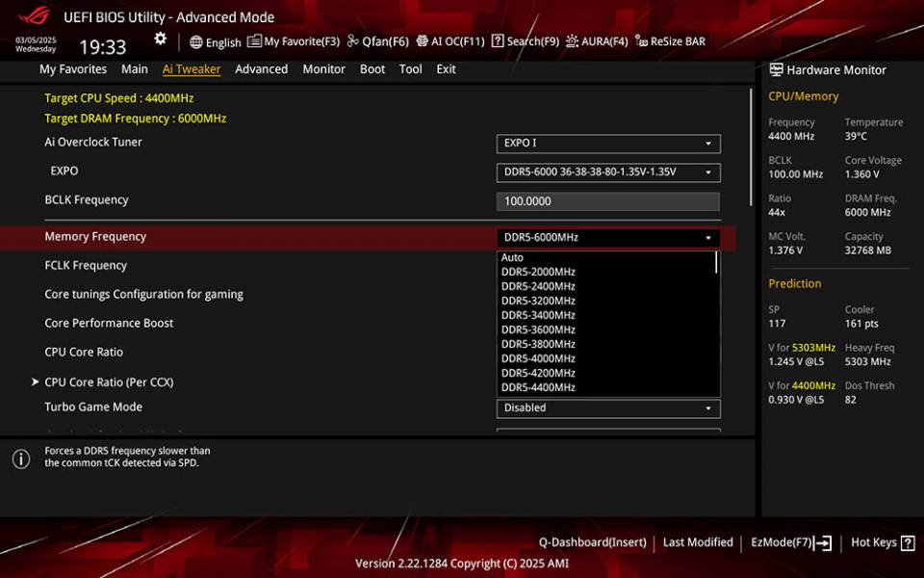This screenshot has height=578, width=924.
Task: Click the AI OC brain icon
Action: point(422,40)
